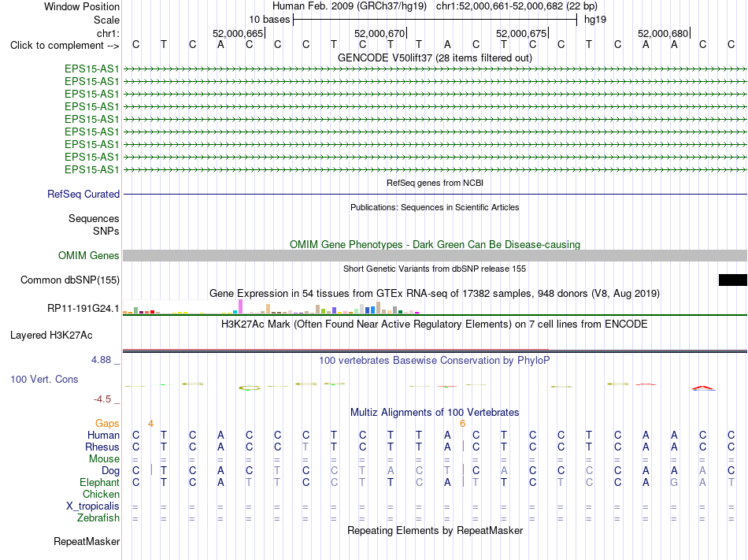Viewport: 748px width, 560px height.
Task: Click the 10 bases scale bar
Action: (435, 20)
